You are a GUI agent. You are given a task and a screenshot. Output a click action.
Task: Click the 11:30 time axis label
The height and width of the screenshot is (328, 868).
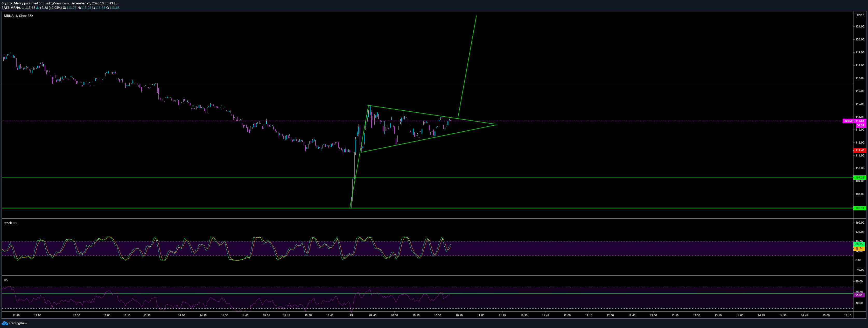(524, 316)
